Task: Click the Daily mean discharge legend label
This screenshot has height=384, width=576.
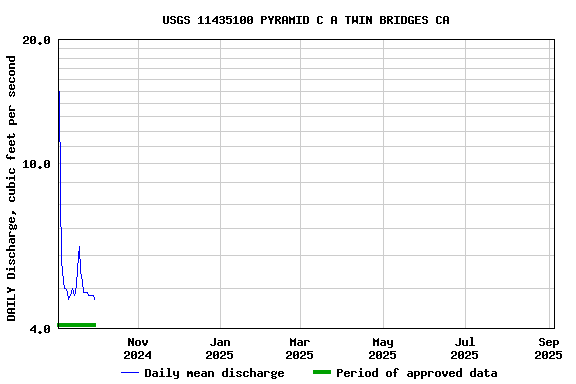Action: click(214, 373)
